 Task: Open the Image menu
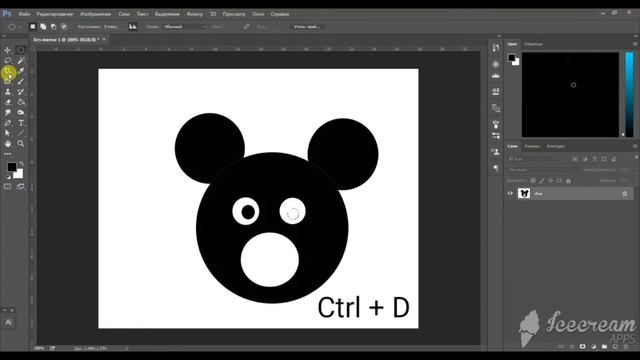point(95,14)
